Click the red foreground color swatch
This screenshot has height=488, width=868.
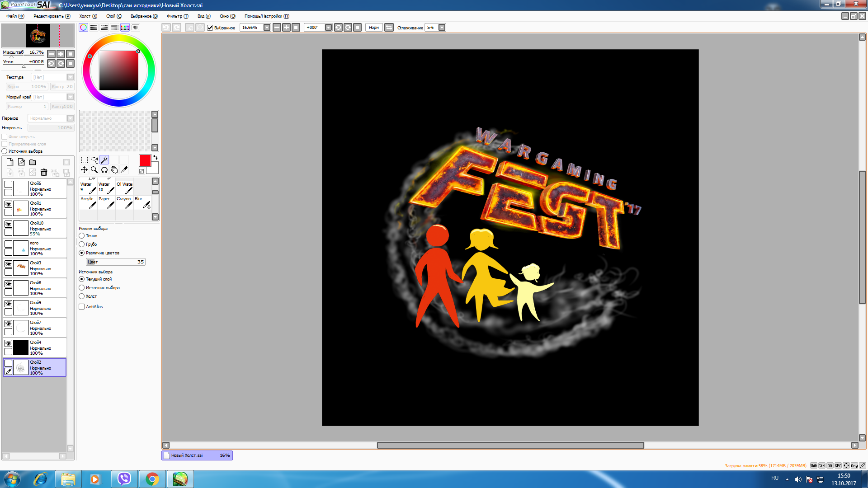[x=145, y=160]
